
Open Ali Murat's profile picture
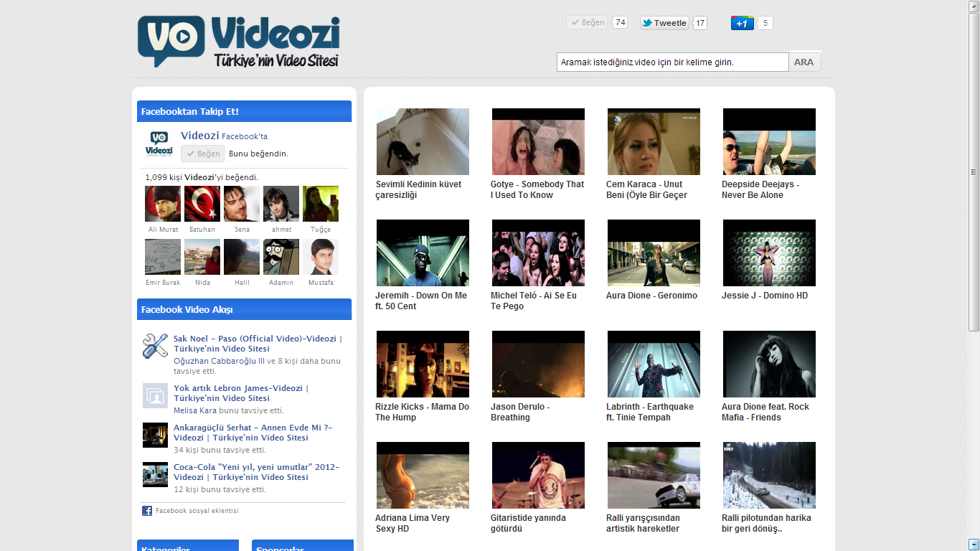(163, 204)
